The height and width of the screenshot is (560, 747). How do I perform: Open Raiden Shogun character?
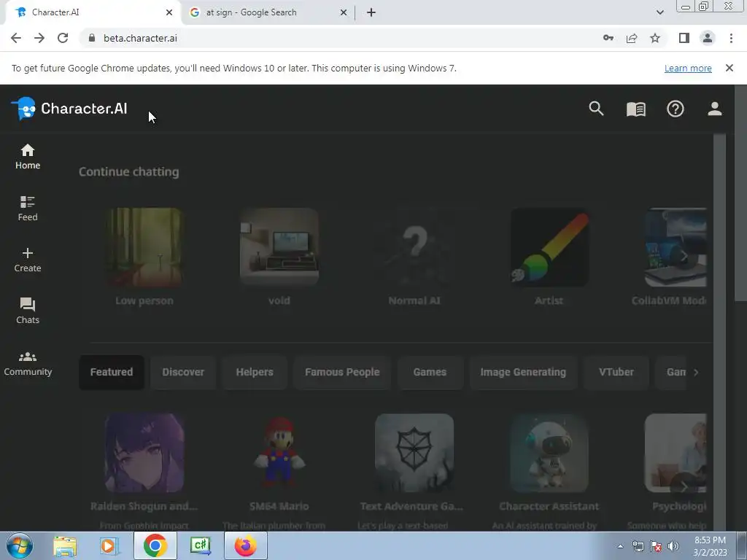click(x=144, y=453)
